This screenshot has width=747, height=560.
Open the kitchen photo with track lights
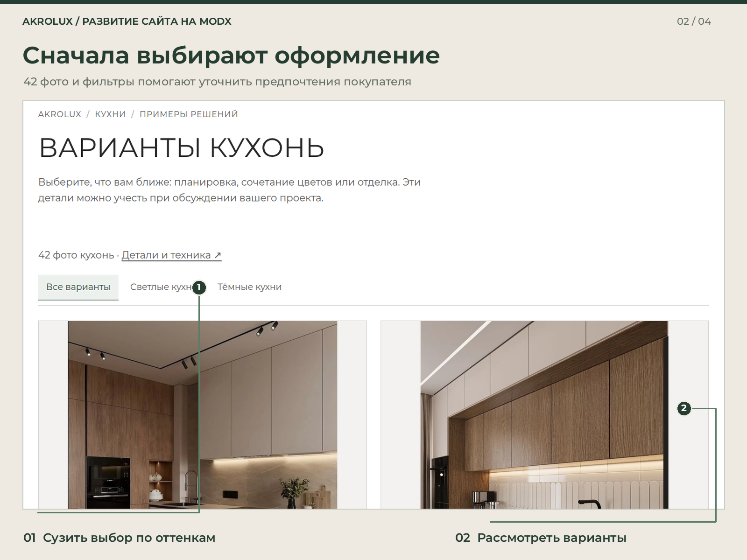click(202, 414)
